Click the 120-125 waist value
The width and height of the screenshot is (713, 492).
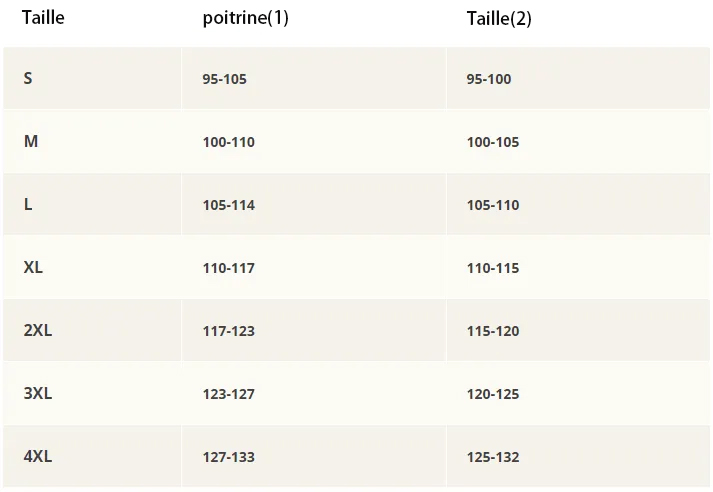493,394
